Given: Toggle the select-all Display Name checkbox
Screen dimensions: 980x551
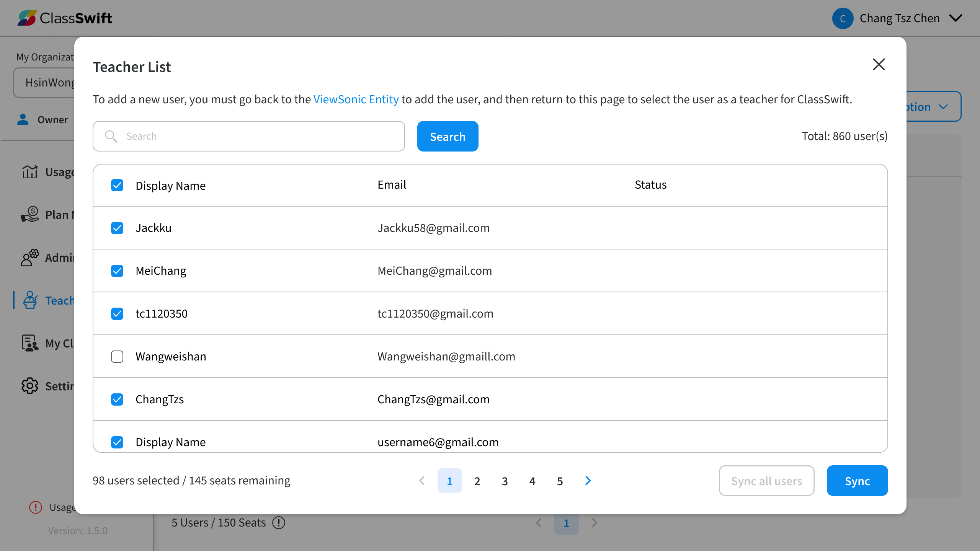Looking at the screenshot, I should coord(117,186).
